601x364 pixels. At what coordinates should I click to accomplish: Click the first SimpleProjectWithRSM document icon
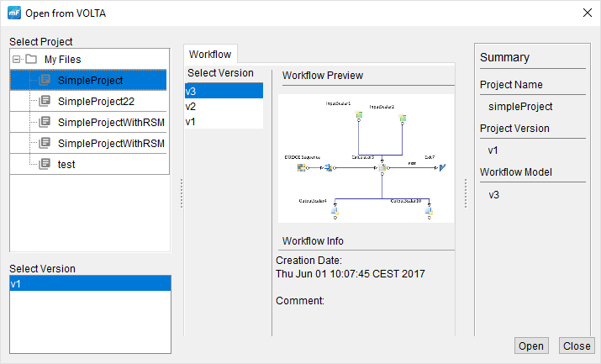click(45, 122)
